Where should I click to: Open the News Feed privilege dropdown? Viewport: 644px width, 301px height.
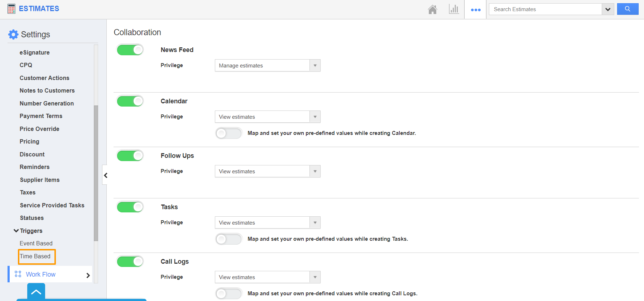click(x=268, y=65)
